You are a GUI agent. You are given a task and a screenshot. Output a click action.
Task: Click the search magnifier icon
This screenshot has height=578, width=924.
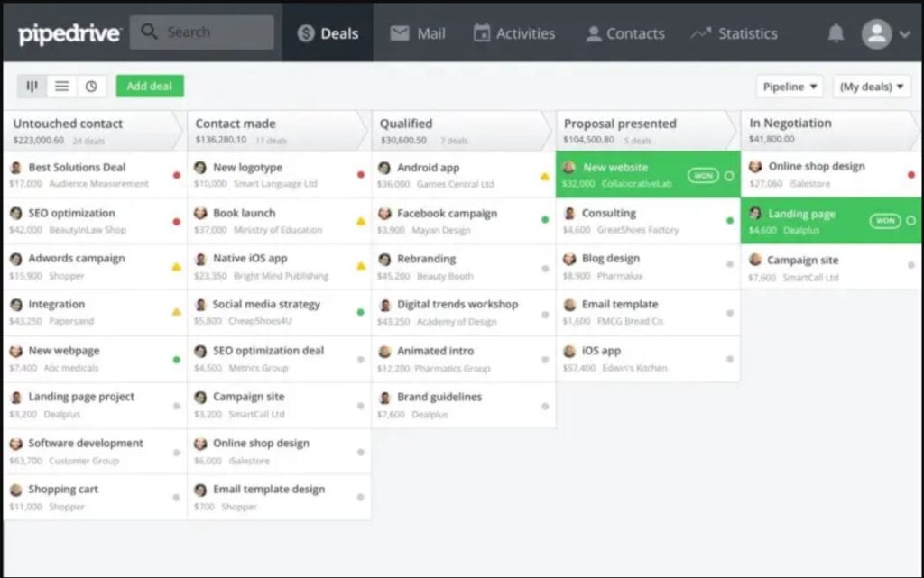coord(149,32)
